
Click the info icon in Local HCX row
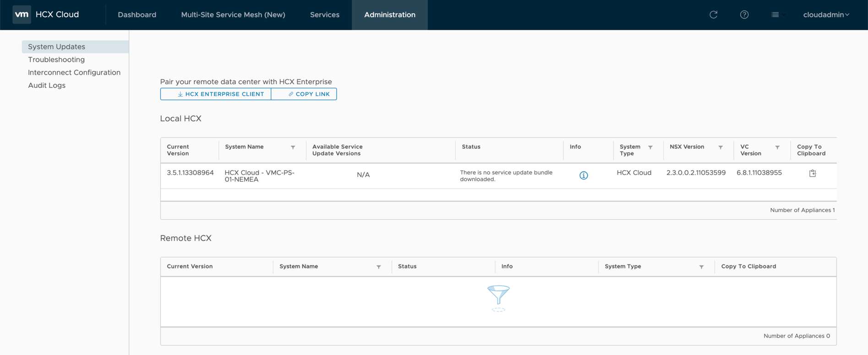point(584,176)
